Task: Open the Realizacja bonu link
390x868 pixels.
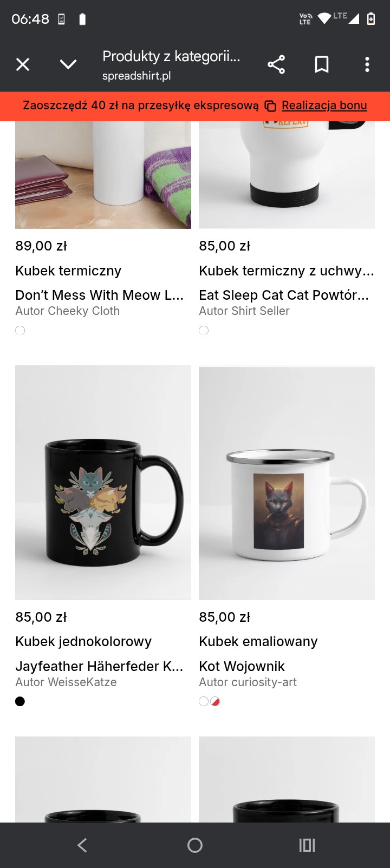Action: (324, 105)
